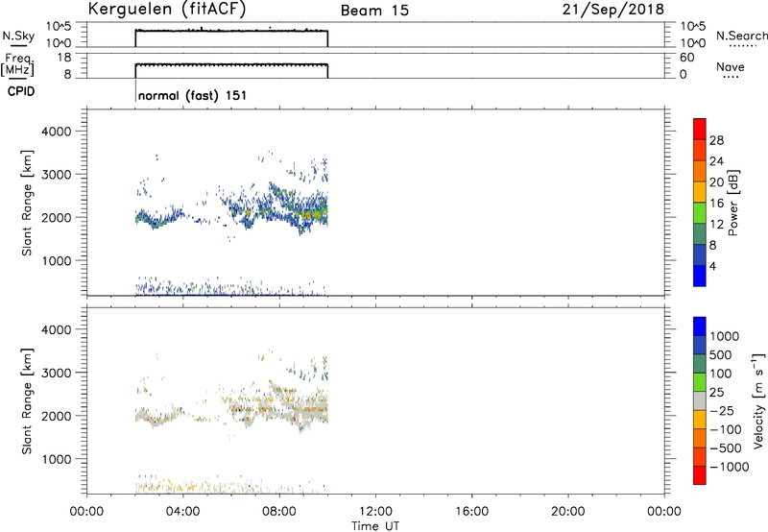Screen dimensions: 768x532
Task: Click the '500' label on Velocity color bar
Action: click(x=720, y=355)
